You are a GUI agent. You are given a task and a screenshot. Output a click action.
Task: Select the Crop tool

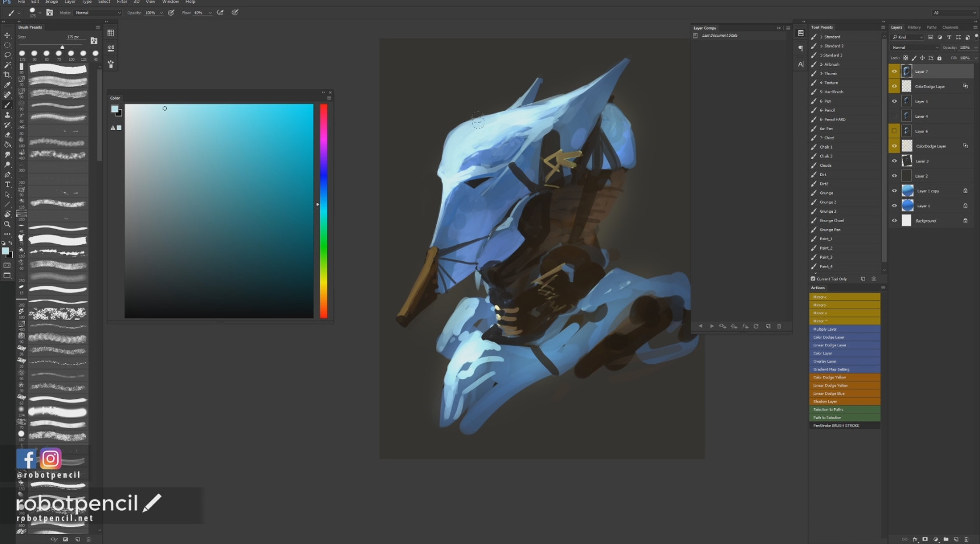click(x=8, y=75)
